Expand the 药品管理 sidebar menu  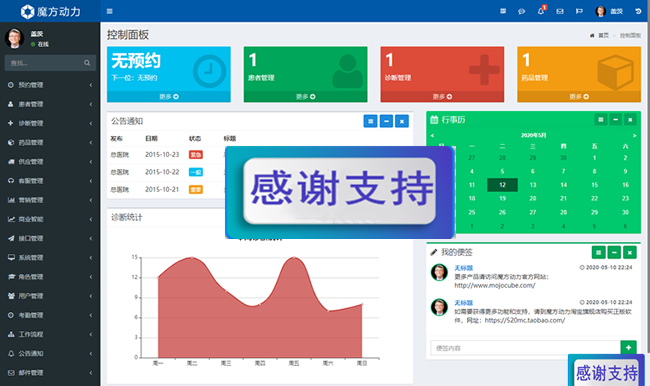(x=50, y=143)
